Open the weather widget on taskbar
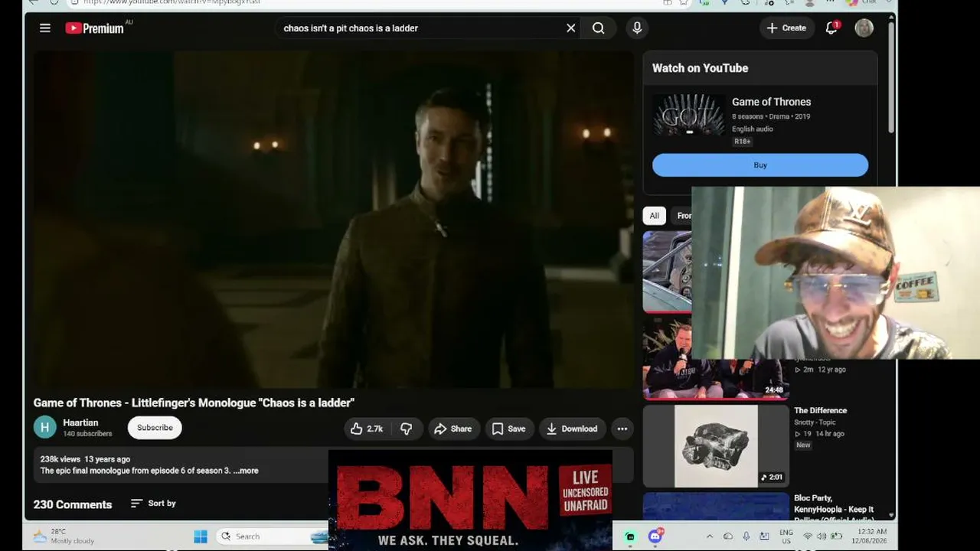Screen dimensions: 980x551 (x=65, y=536)
